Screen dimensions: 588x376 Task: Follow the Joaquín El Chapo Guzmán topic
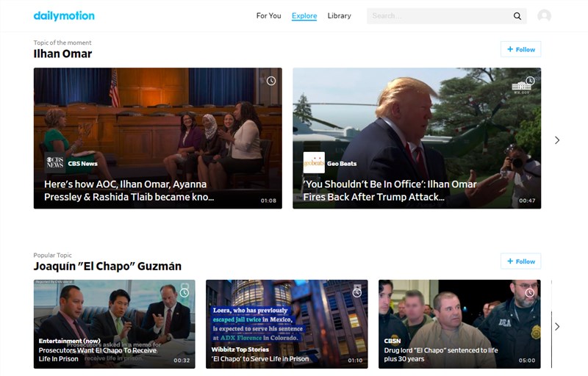pos(521,261)
